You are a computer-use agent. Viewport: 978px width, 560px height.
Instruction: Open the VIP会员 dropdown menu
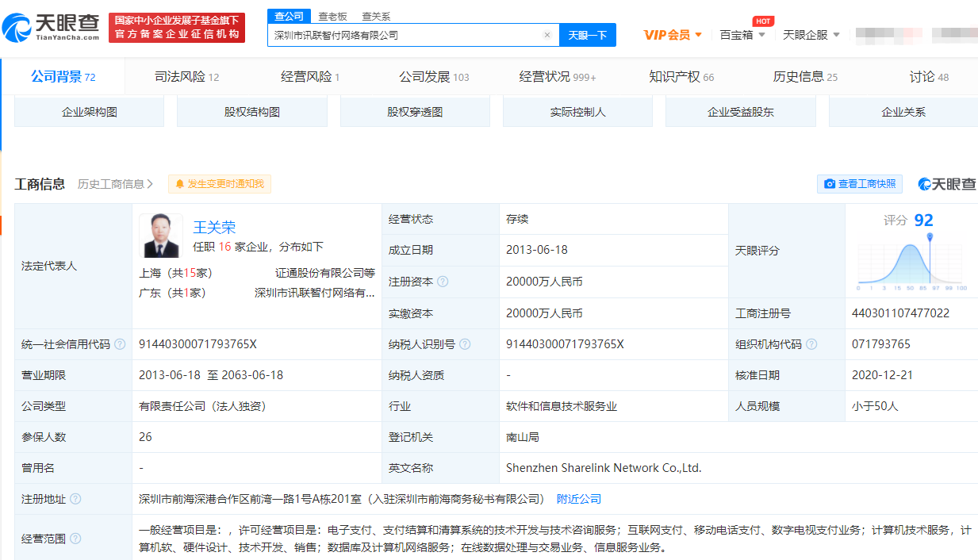tap(673, 35)
